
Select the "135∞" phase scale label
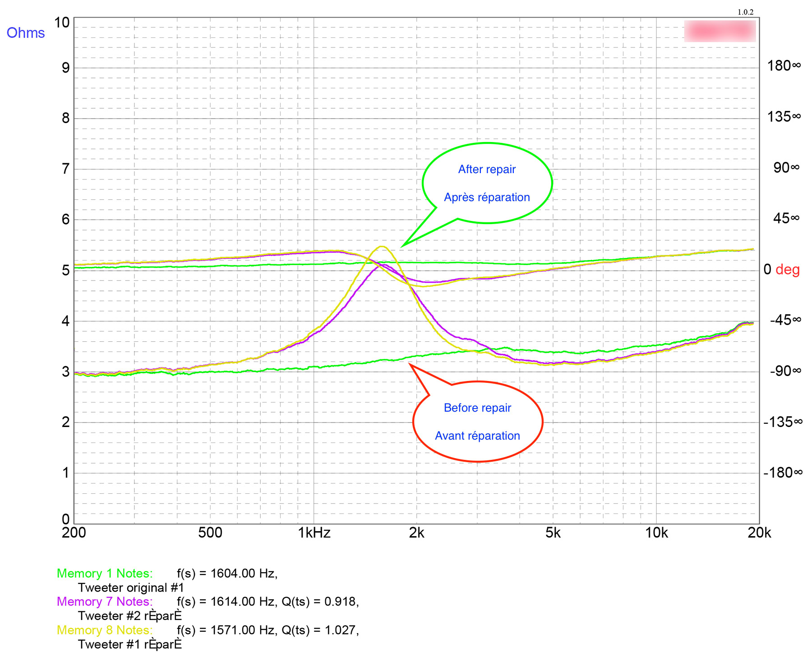click(784, 117)
